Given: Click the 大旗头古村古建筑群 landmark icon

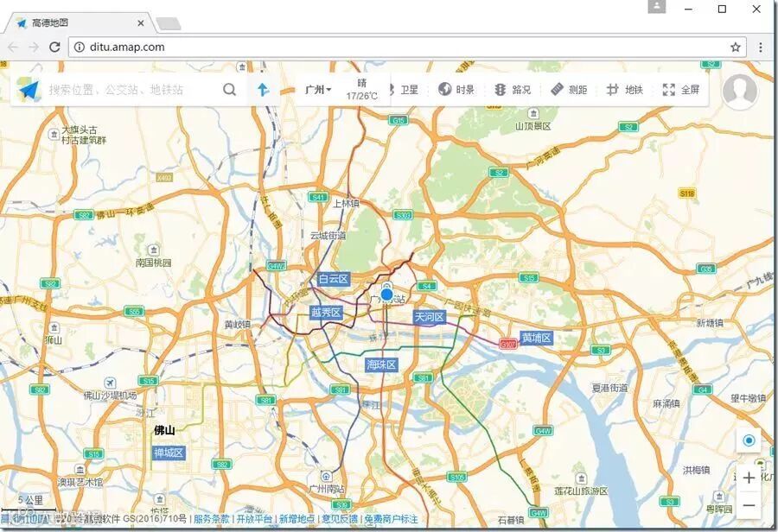Looking at the screenshot, I should point(54,135).
